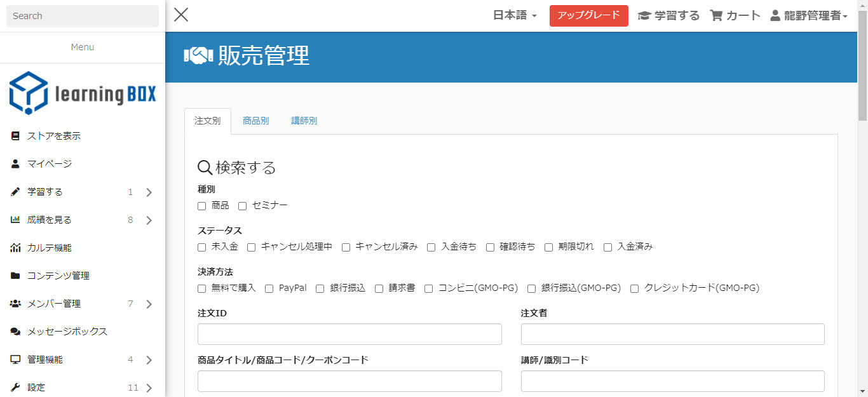Click the book icon beside ストアを表示
Image resolution: width=868 pixels, height=397 pixels.
[15, 136]
